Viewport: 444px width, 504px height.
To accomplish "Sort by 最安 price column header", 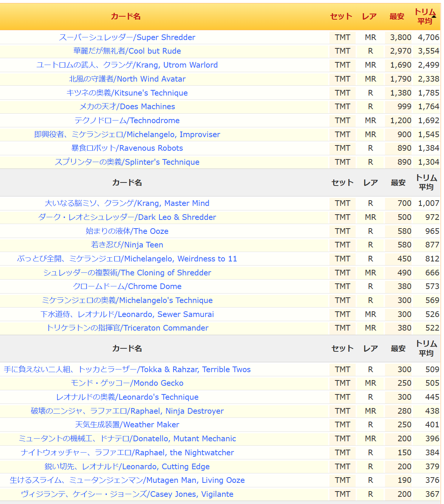I will pyautogui.click(x=397, y=16).
